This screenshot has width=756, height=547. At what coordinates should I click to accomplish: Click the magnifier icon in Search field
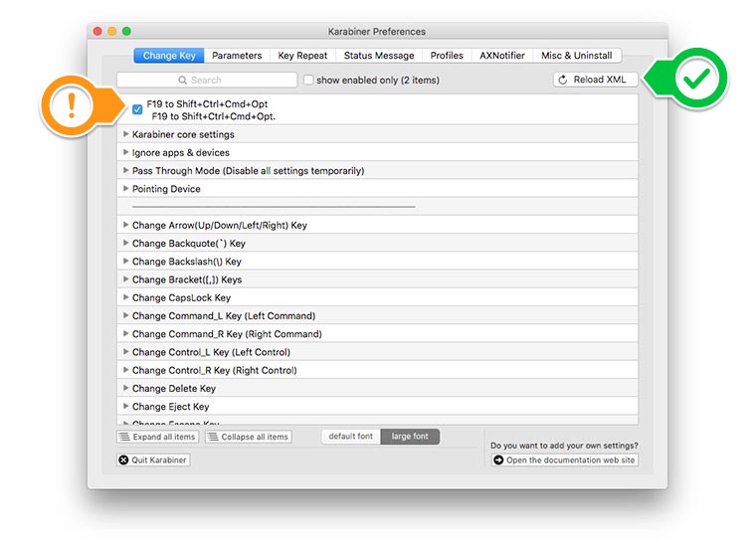click(182, 80)
